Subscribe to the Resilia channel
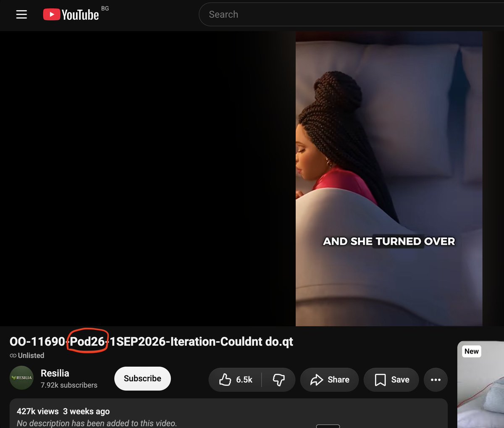504x428 pixels. coord(142,378)
